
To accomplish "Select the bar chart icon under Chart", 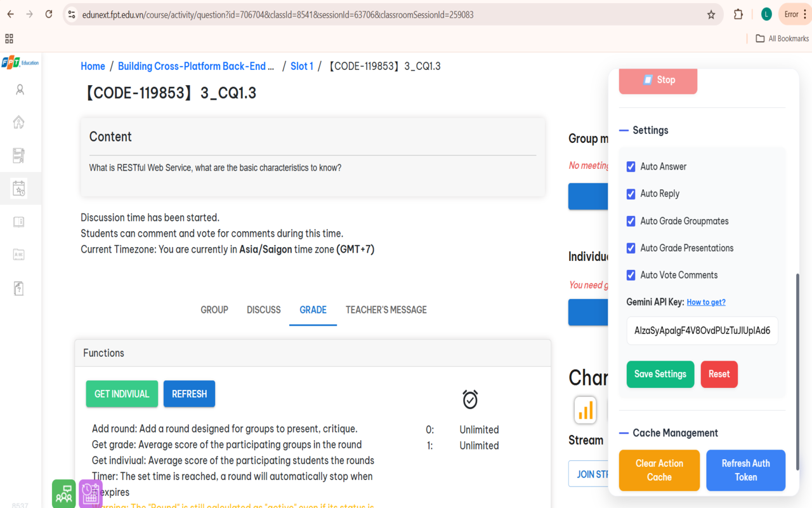I will tap(585, 410).
